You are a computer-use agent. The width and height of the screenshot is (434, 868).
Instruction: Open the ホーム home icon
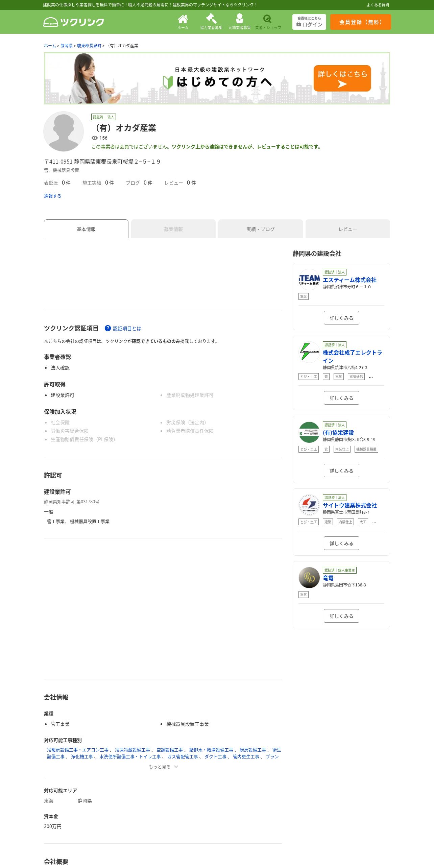pyautogui.click(x=183, y=22)
